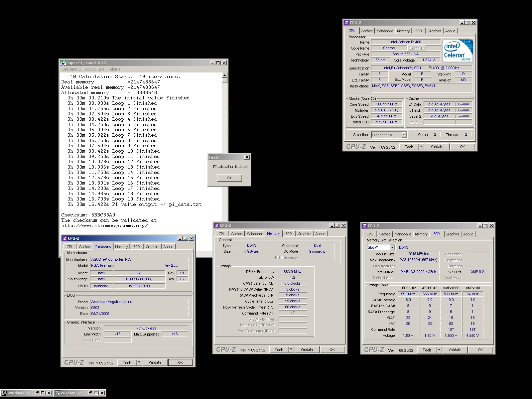Click the CPU-Z icon in SPD window title bar

pyautogui.click(x=364, y=226)
